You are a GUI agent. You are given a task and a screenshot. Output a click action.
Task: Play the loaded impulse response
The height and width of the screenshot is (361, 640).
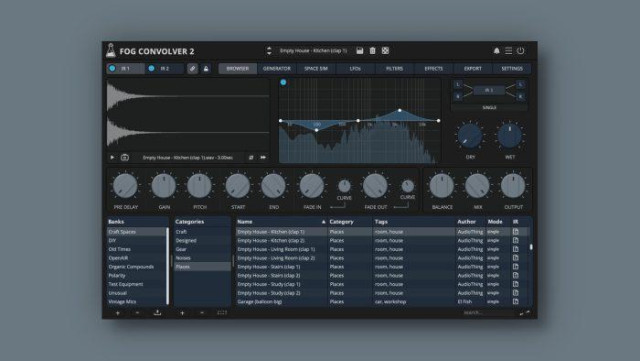(112, 157)
